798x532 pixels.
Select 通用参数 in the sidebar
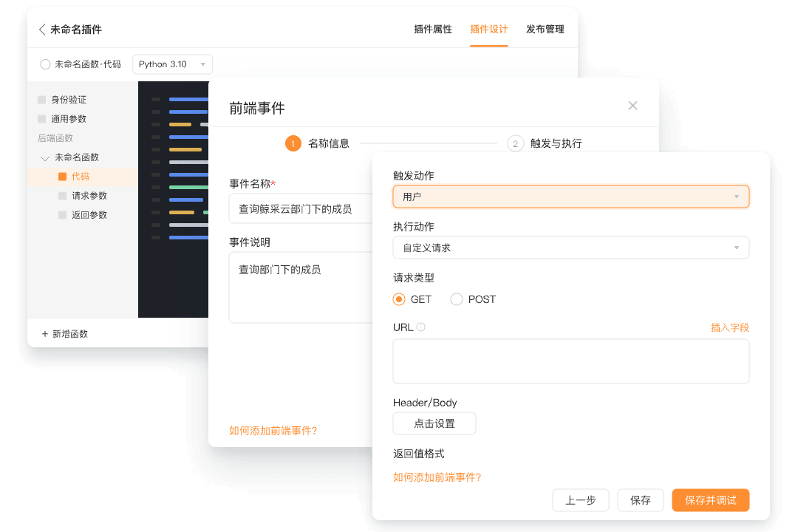(69, 119)
